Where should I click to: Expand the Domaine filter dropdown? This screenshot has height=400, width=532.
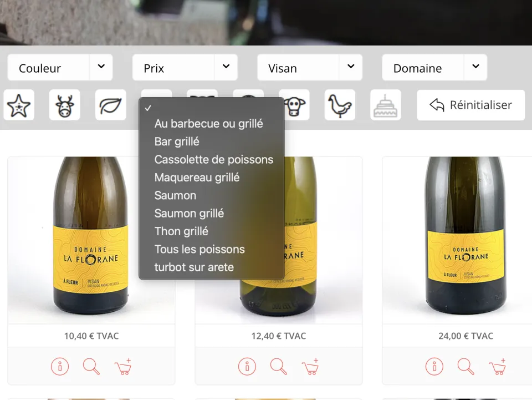point(434,67)
